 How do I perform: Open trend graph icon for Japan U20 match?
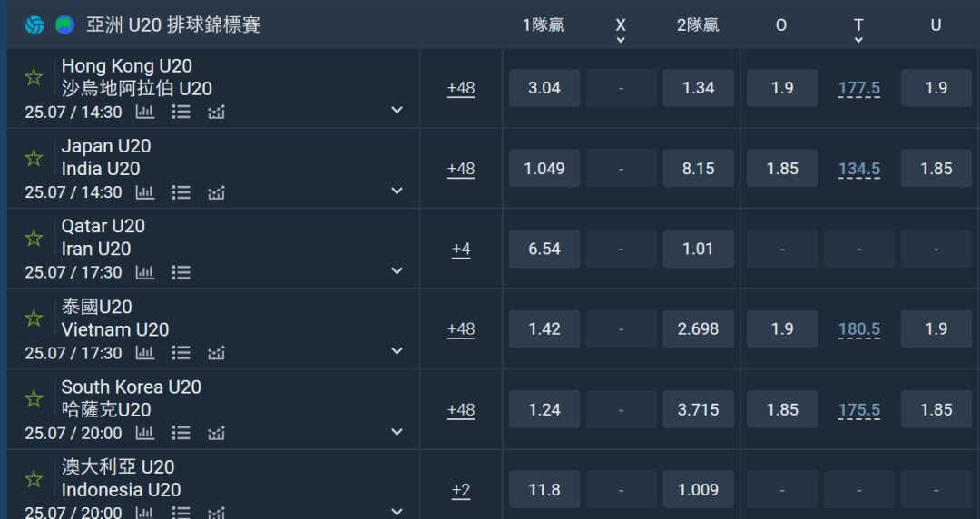point(216,192)
